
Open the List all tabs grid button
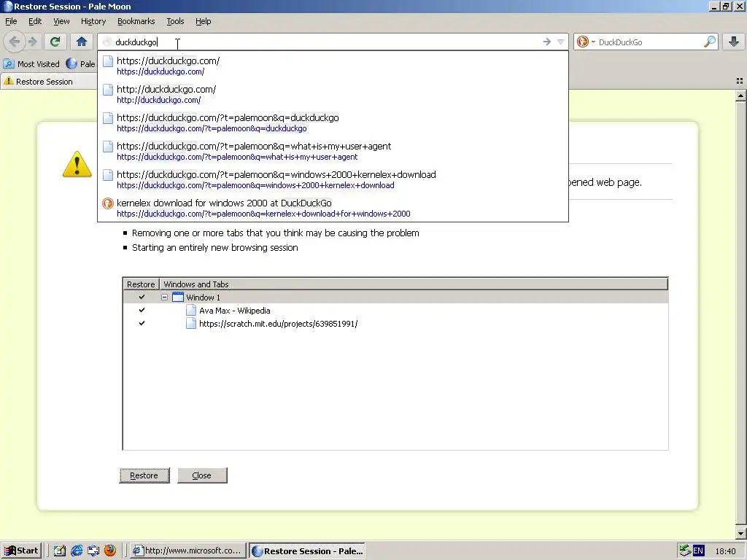(x=740, y=82)
